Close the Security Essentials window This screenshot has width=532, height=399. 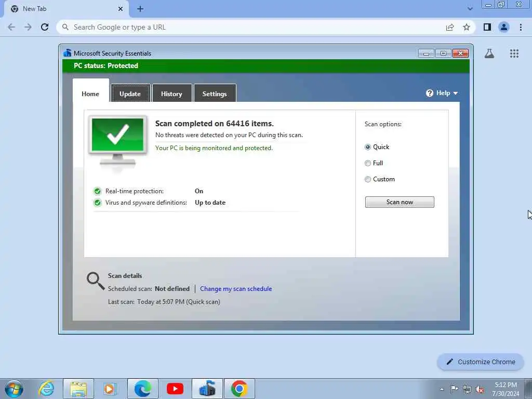point(460,54)
